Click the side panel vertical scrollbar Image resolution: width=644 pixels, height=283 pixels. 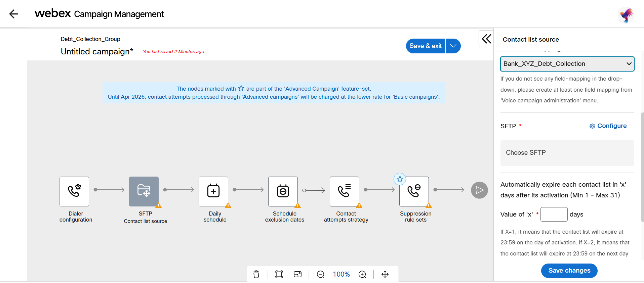pyautogui.click(x=642, y=167)
